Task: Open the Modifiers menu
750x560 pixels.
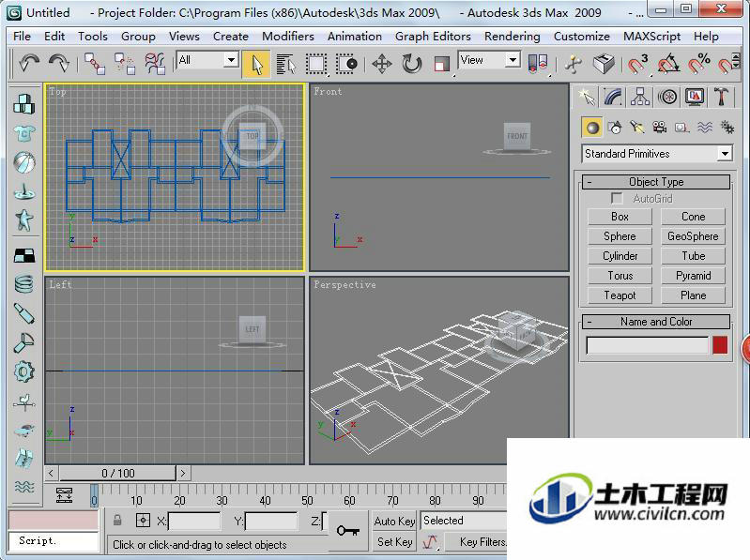Action: click(288, 37)
